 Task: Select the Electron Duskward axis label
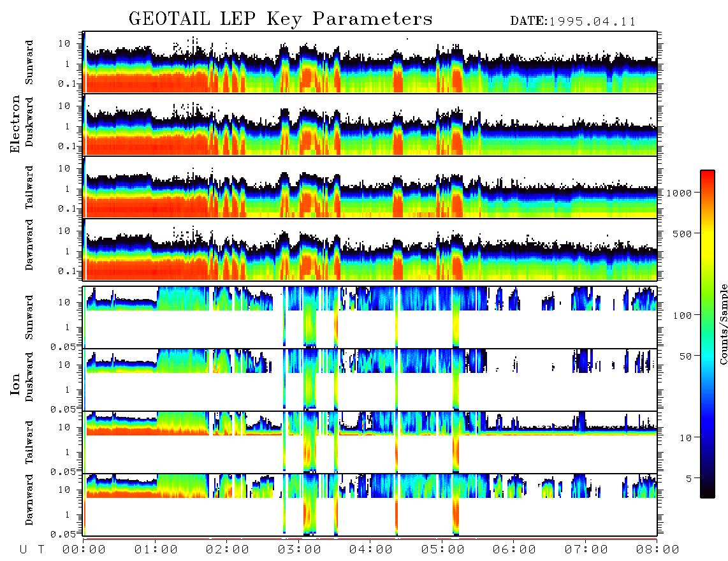point(29,122)
